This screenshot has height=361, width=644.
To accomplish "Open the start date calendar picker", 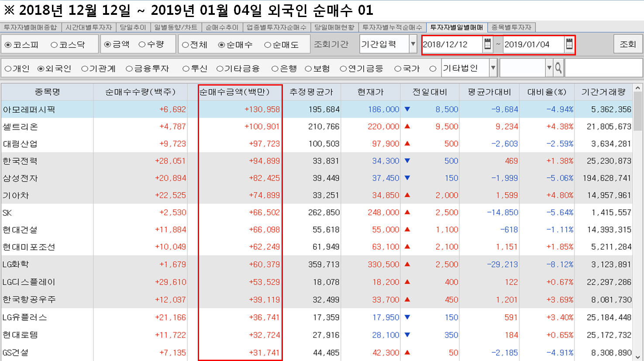I will pyautogui.click(x=487, y=44).
